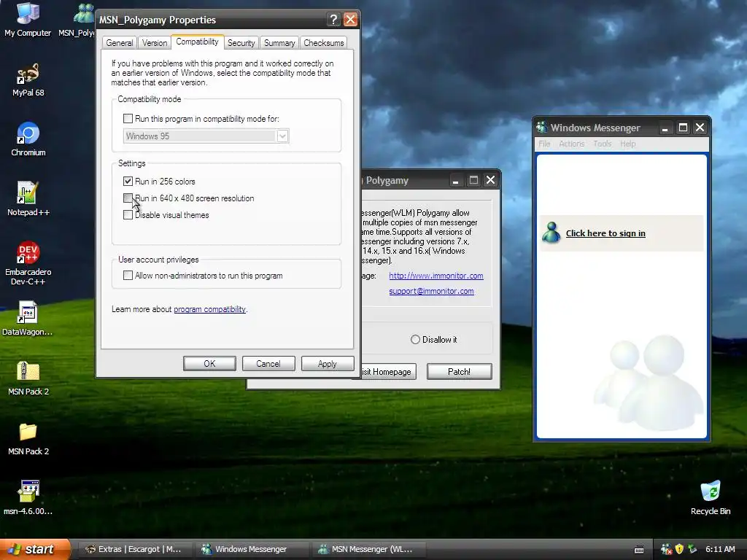
Task: Open the DataWagon desktop shortcut
Action: point(28,318)
